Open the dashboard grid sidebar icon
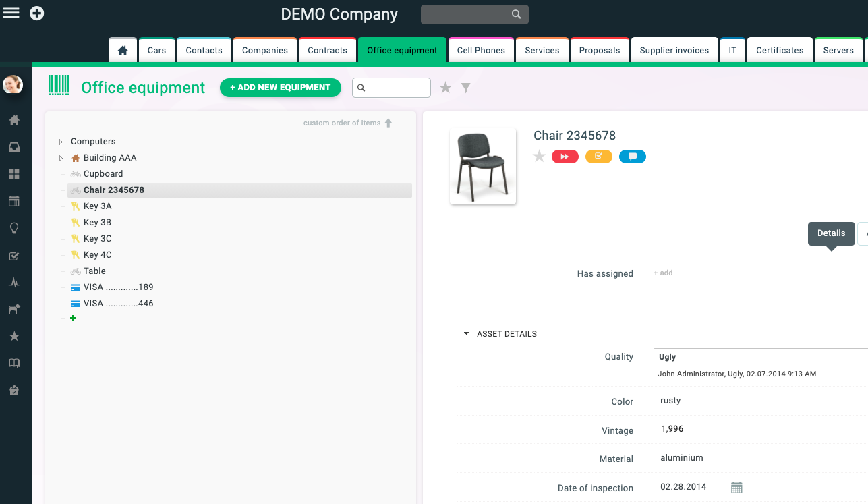The height and width of the screenshot is (504, 868). point(13,174)
